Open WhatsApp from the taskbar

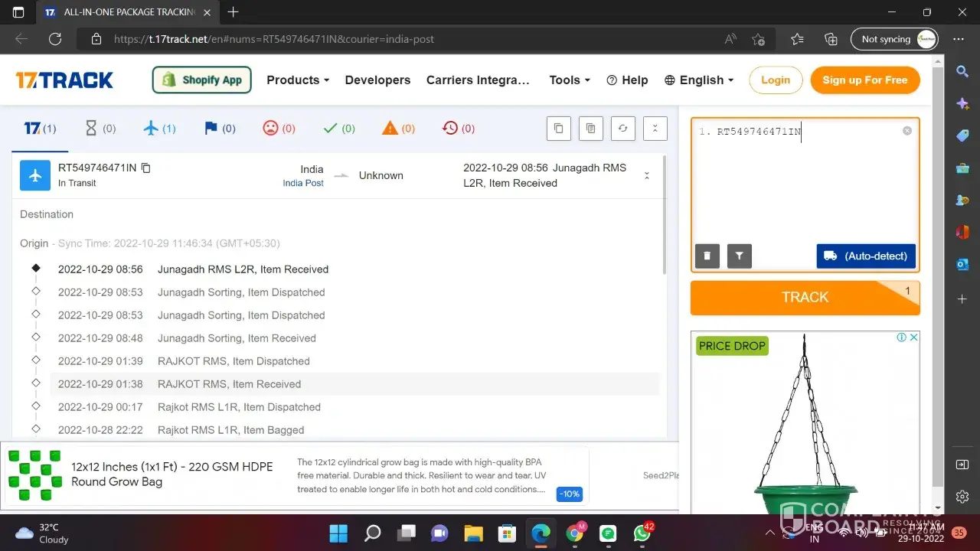tap(642, 533)
